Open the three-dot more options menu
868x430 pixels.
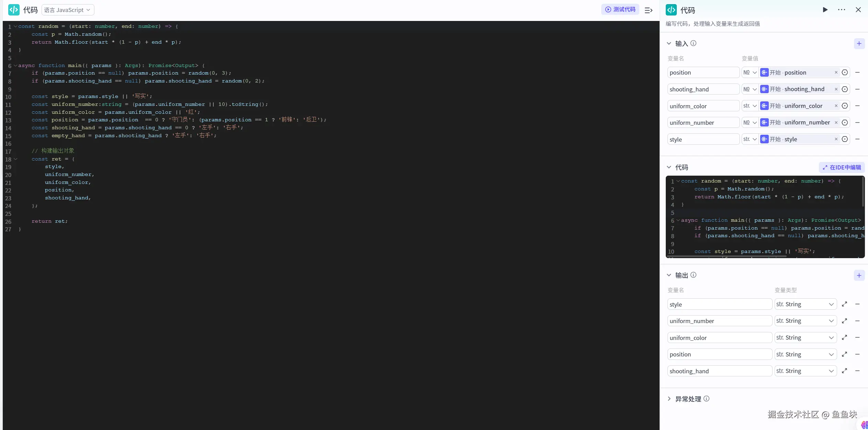click(842, 10)
